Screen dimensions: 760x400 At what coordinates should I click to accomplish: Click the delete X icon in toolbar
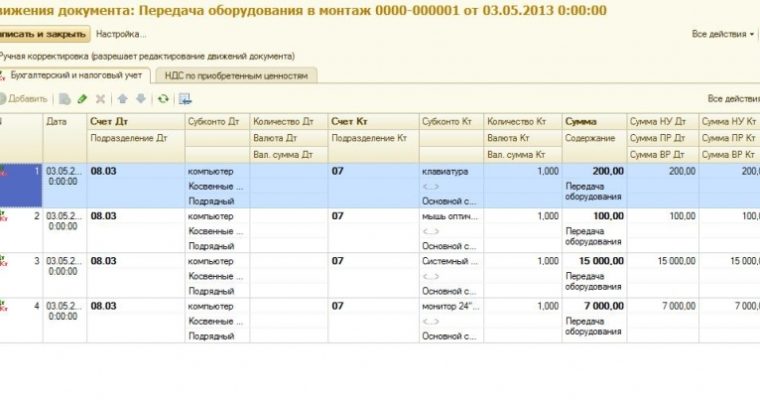(99, 99)
